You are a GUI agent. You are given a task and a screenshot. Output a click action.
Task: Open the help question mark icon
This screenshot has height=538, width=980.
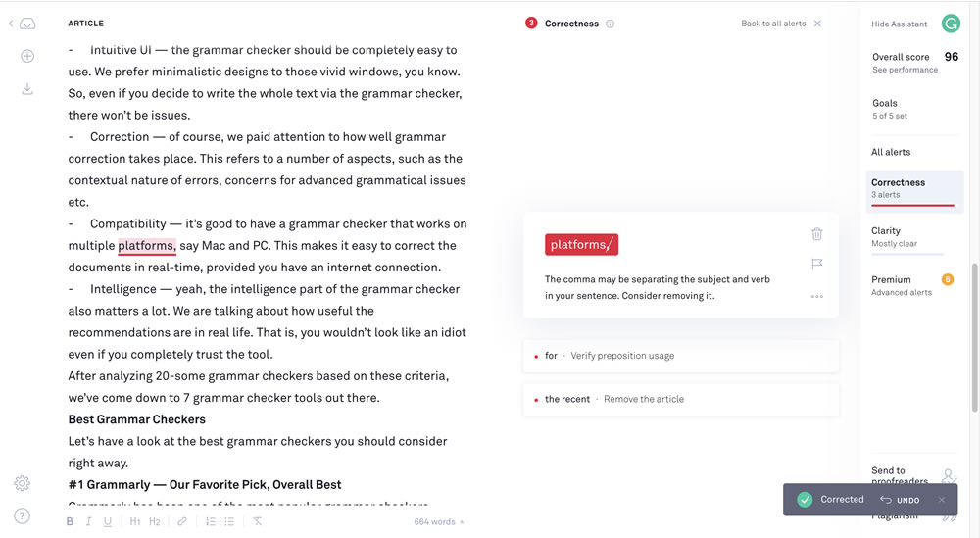click(22, 515)
